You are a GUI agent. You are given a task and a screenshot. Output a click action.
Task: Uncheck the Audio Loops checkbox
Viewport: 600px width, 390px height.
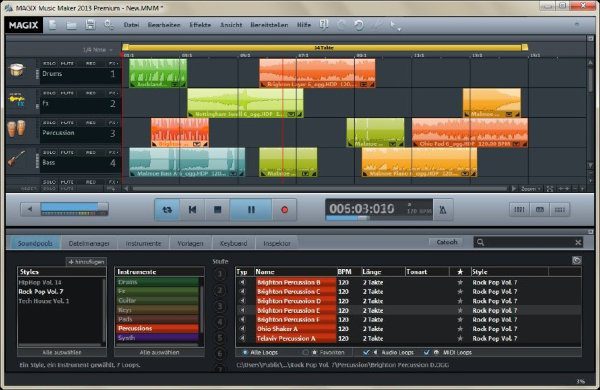(x=366, y=352)
